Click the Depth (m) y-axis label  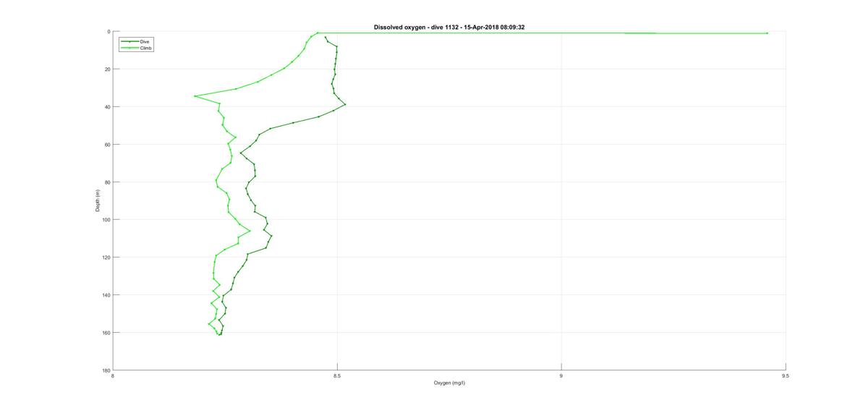[97, 200]
